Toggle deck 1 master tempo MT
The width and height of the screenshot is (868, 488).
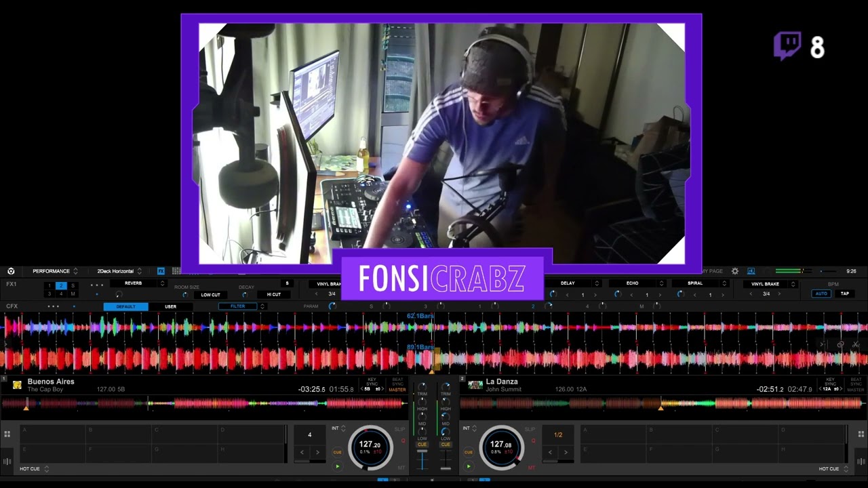tap(401, 468)
